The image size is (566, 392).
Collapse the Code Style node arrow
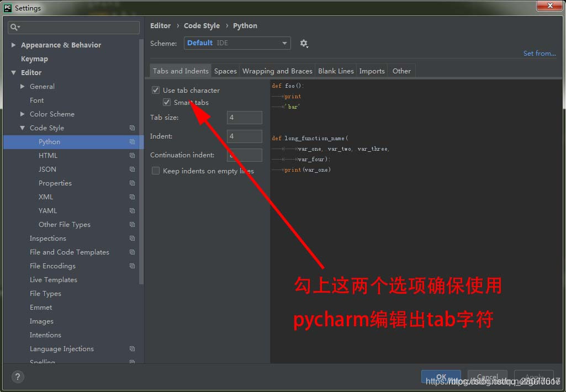[x=23, y=128]
